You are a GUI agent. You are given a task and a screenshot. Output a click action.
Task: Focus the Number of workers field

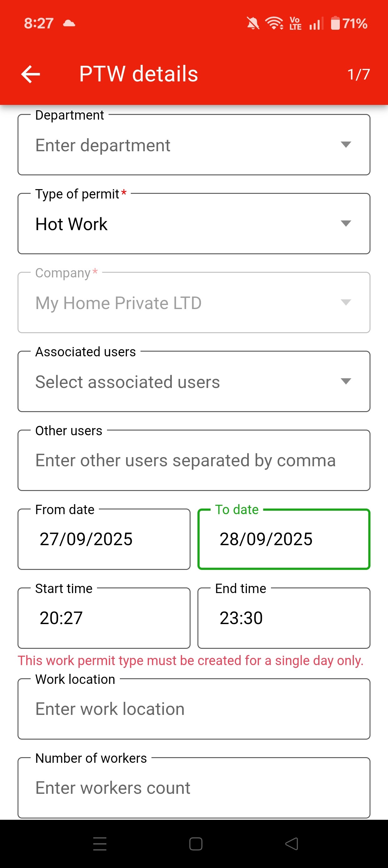194,788
